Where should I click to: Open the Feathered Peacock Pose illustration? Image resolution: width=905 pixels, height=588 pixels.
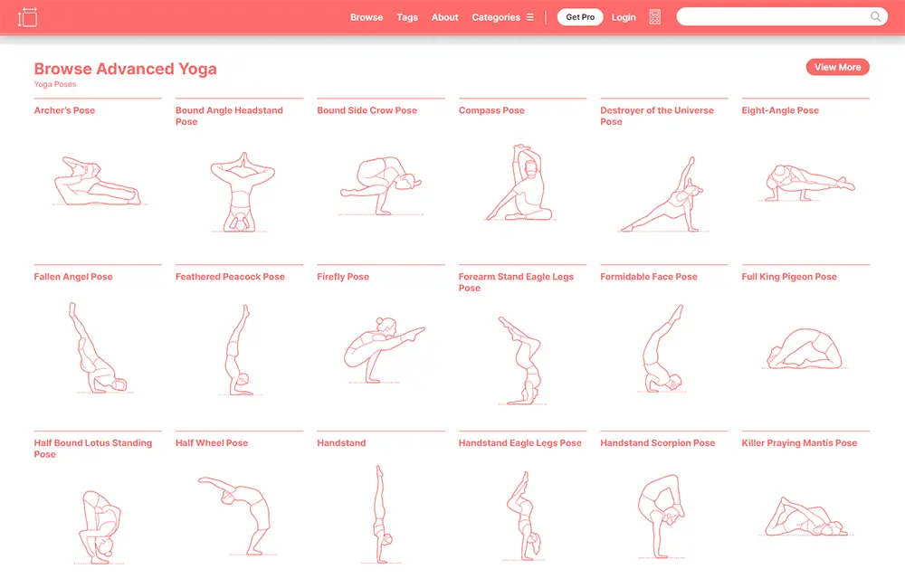240,350
